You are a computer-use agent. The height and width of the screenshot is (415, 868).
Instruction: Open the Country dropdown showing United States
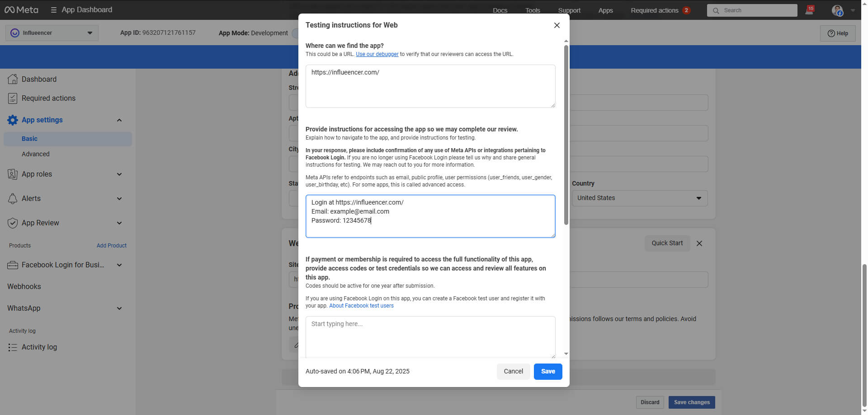640,198
